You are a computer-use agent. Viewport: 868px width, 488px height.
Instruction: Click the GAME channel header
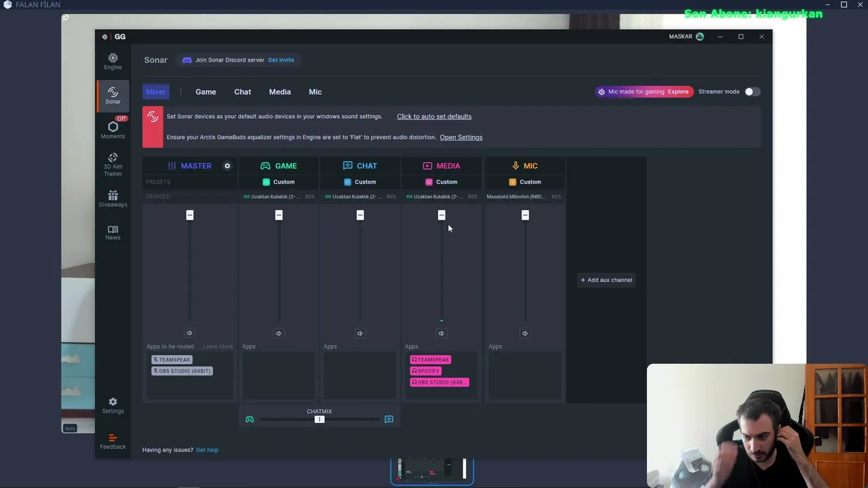tap(279, 166)
